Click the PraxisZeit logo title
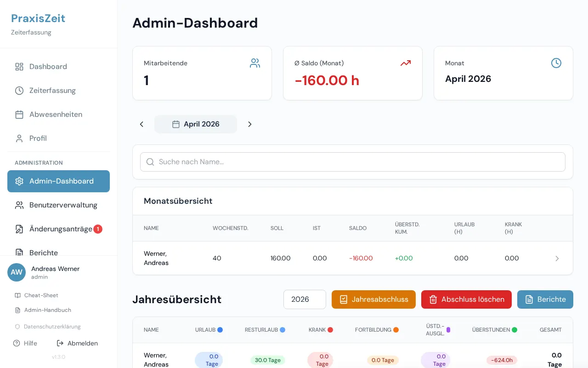This screenshot has width=588, height=368. 38,18
